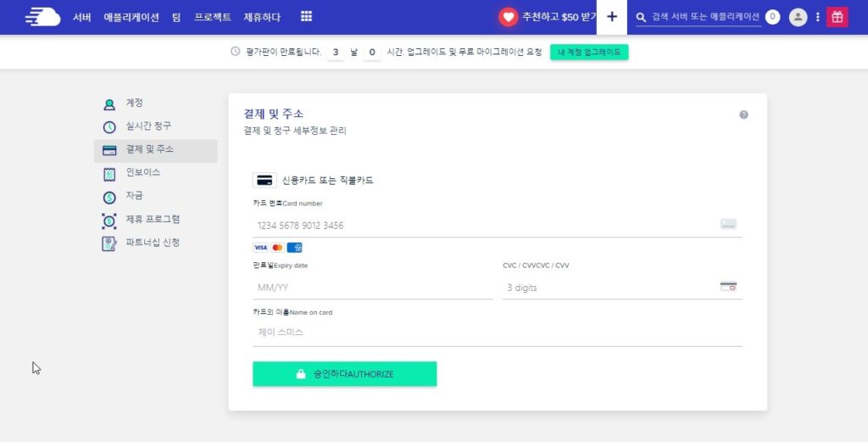
Task: Open the 프로젝트 menu
Action: pos(213,17)
